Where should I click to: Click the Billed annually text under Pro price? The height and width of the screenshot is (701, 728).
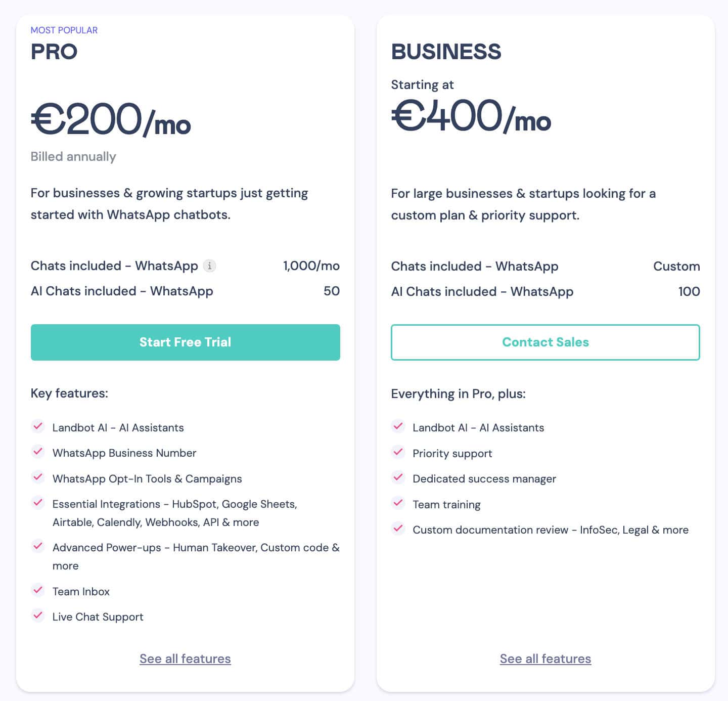tap(73, 156)
